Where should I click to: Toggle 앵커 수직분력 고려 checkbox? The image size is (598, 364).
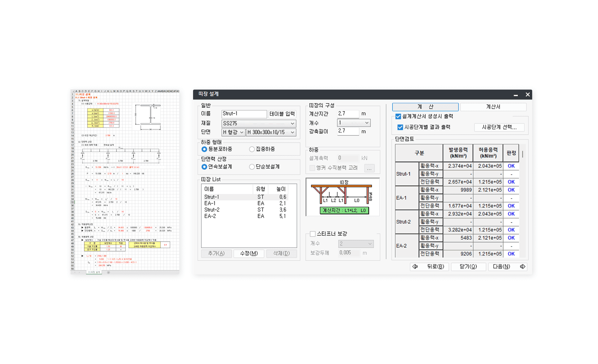pos(312,168)
